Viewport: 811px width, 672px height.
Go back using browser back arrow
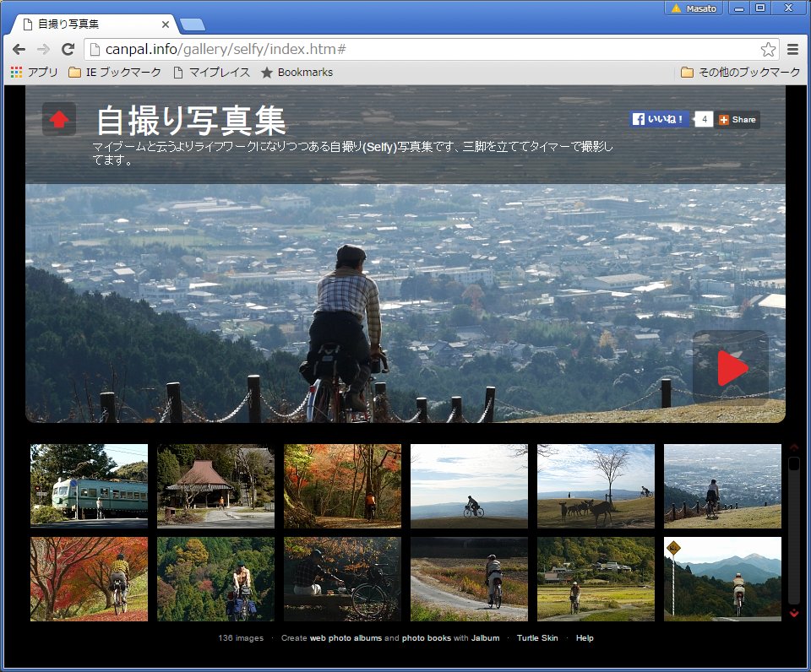pyautogui.click(x=19, y=49)
